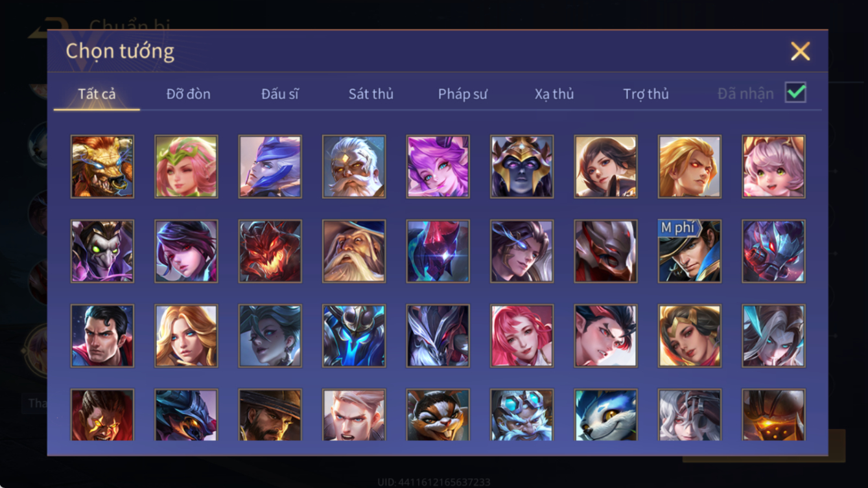Image resolution: width=868 pixels, height=488 pixels.
Task: Toggle the 'Đã nhận' checkbox
Action: coord(795,93)
